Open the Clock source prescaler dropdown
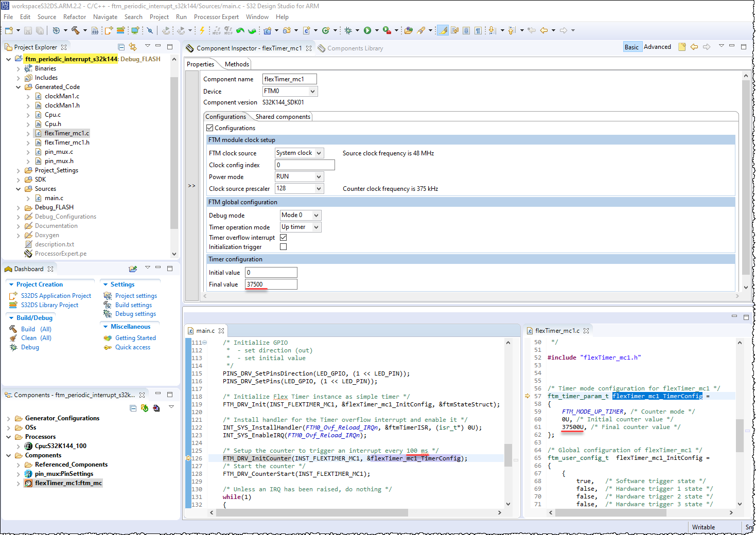This screenshot has width=756, height=535. click(x=319, y=189)
